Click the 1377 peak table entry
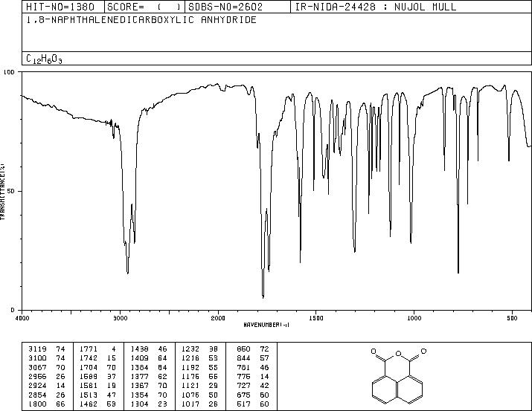Image resolution: width=532 pixels, height=411 pixels. pyautogui.click(x=149, y=376)
